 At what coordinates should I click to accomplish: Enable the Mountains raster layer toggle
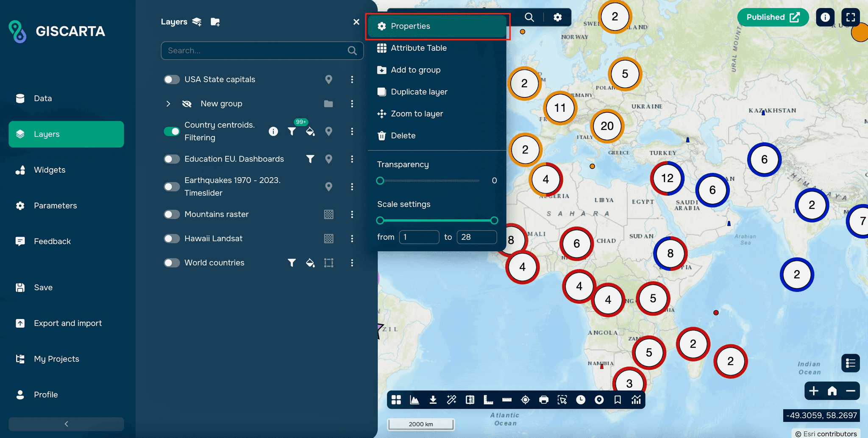coord(172,214)
